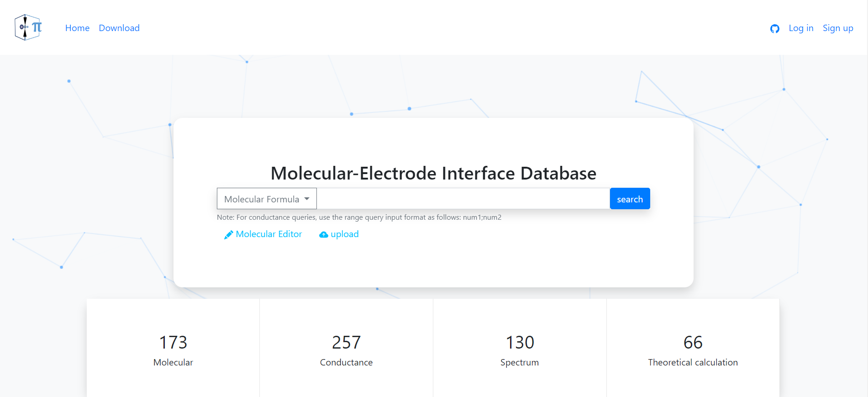Image resolution: width=868 pixels, height=397 pixels.
Task: Click the caret arrow beside Molecular Formula
Action: [307, 199]
